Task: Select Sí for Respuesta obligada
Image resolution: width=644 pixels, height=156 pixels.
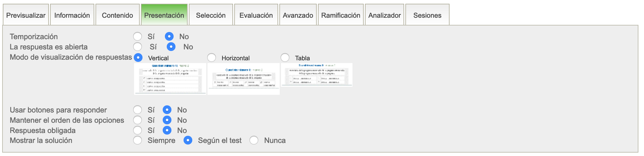Action: pyautogui.click(x=138, y=130)
